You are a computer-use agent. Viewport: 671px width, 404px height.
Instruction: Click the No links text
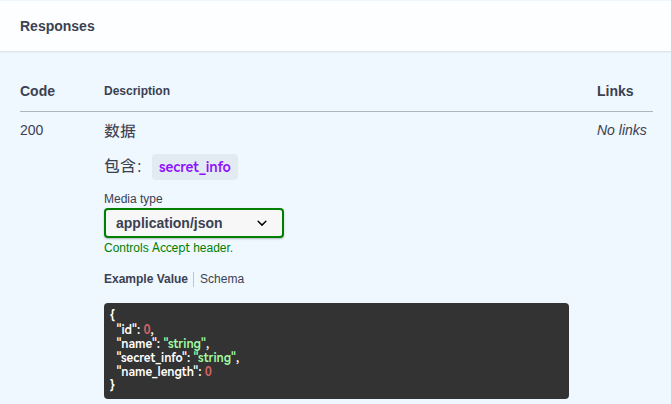point(621,130)
